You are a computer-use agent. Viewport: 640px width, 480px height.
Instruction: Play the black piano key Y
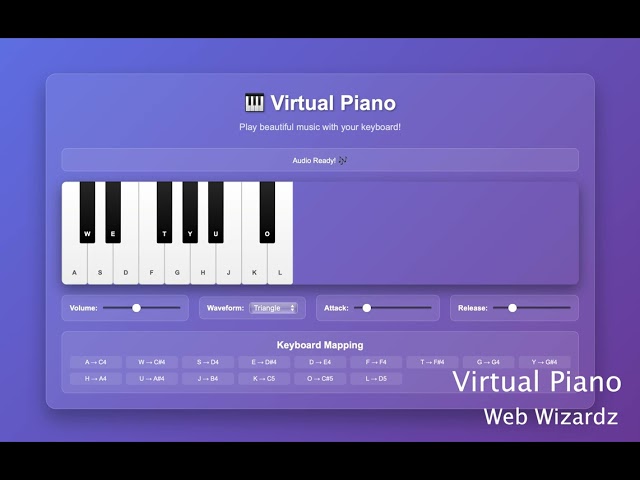click(190, 212)
